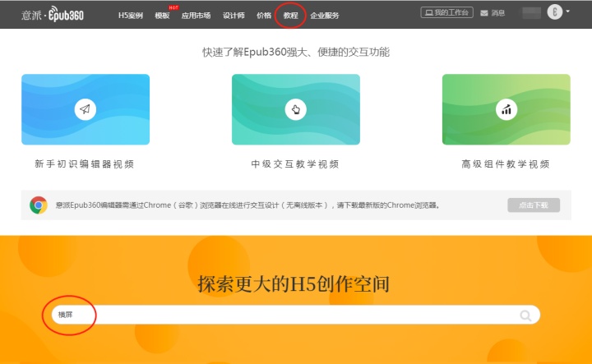592x364 pixels.
Task: Open the 高级组件教学视频 green card
Action: click(x=506, y=109)
